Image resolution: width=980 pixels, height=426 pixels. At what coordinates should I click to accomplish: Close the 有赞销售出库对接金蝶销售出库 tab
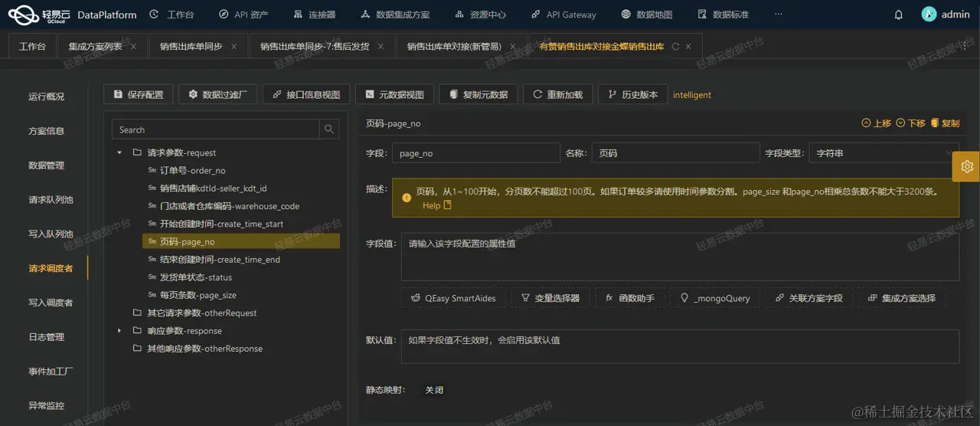[688, 47]
